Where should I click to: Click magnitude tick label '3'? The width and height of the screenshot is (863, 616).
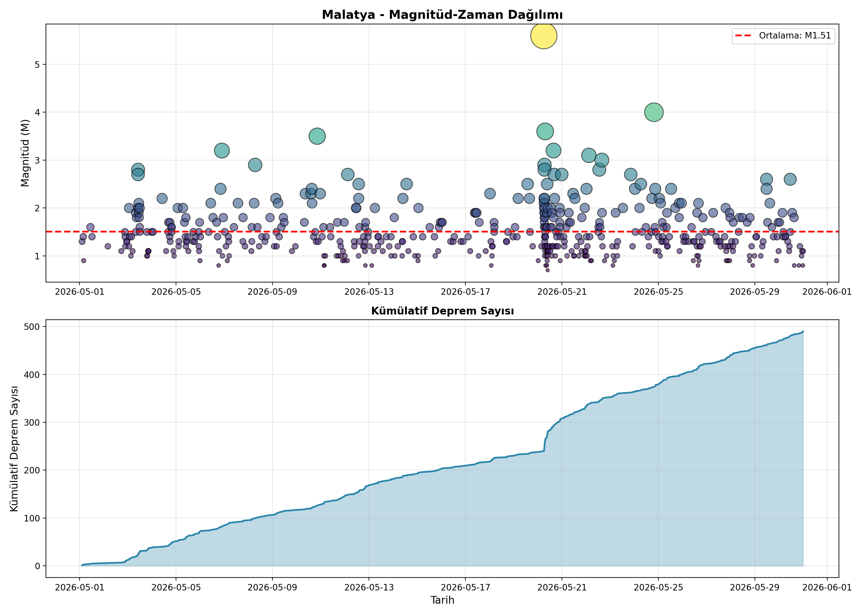(x=37, y=160)
